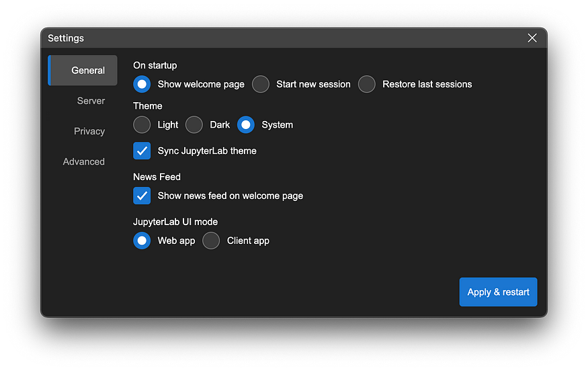
Task: Select Show welcome page on startup
Action: tap(142, 84)
